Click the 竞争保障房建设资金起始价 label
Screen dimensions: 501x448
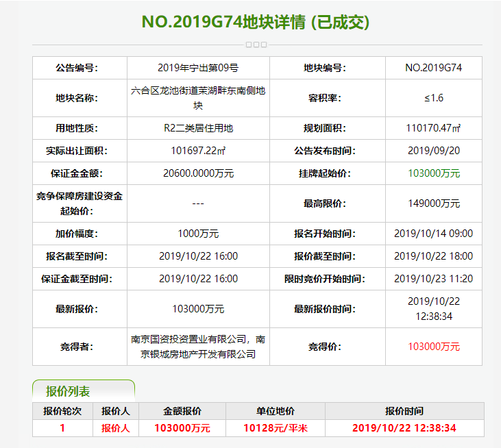point(80,203)
